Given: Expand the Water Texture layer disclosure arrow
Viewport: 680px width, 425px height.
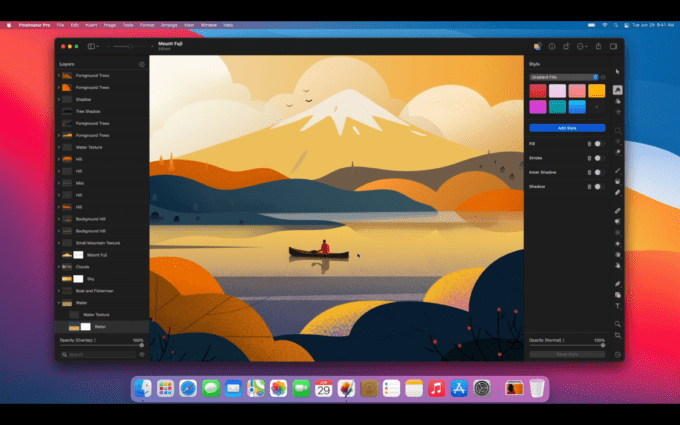Looking at the screenshot, I should click(x=58, y=147).
